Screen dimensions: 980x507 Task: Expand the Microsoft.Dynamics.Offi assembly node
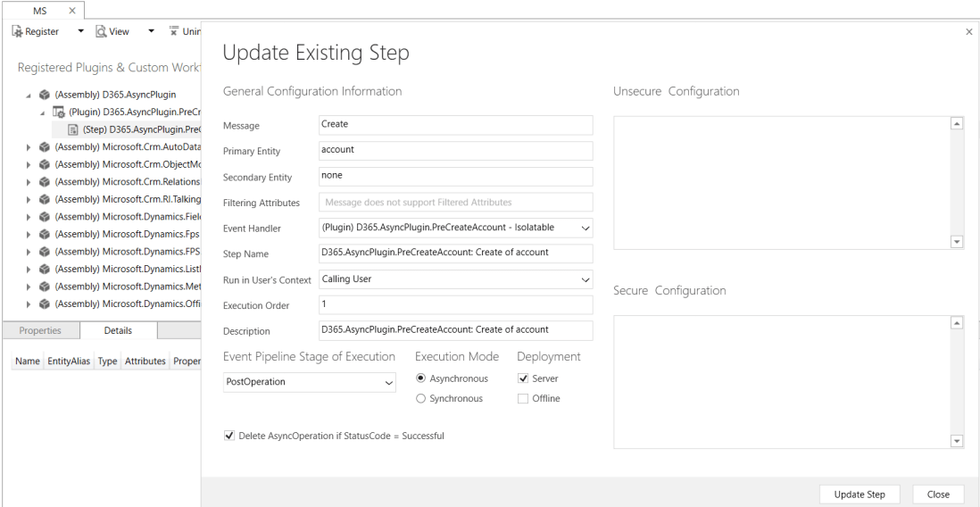(x=29, y=305)
